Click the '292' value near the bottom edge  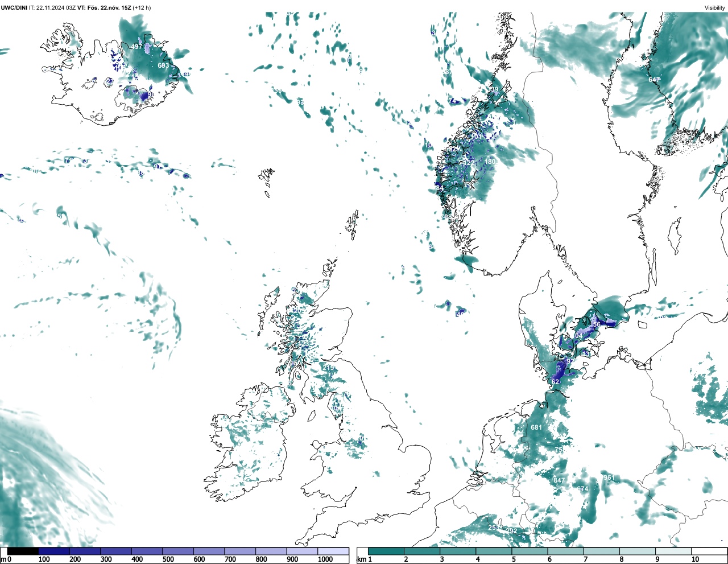(512, 532)
